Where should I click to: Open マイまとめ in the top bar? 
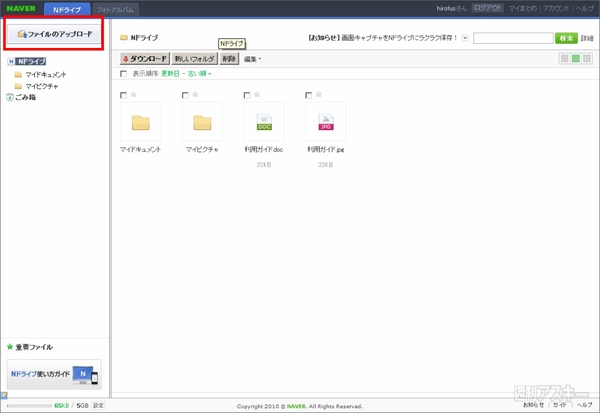click(523, 8)
